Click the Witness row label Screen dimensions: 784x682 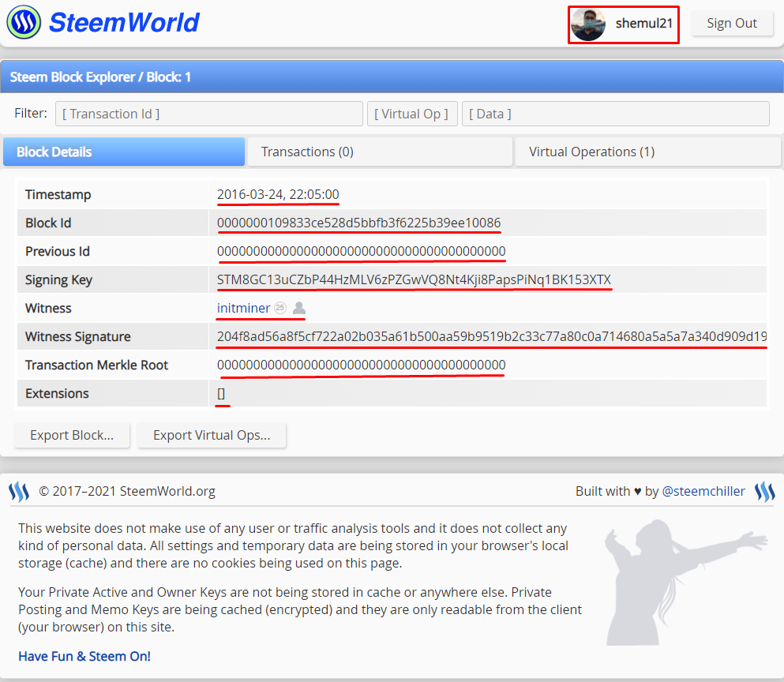pos(48,308)
